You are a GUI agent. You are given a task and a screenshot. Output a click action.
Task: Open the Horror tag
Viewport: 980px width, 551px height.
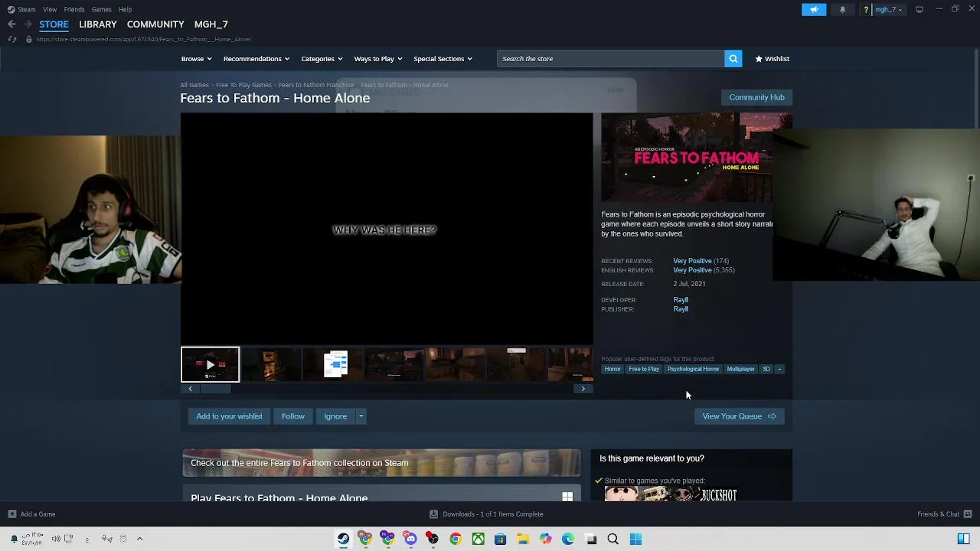[x=612, y=369]
